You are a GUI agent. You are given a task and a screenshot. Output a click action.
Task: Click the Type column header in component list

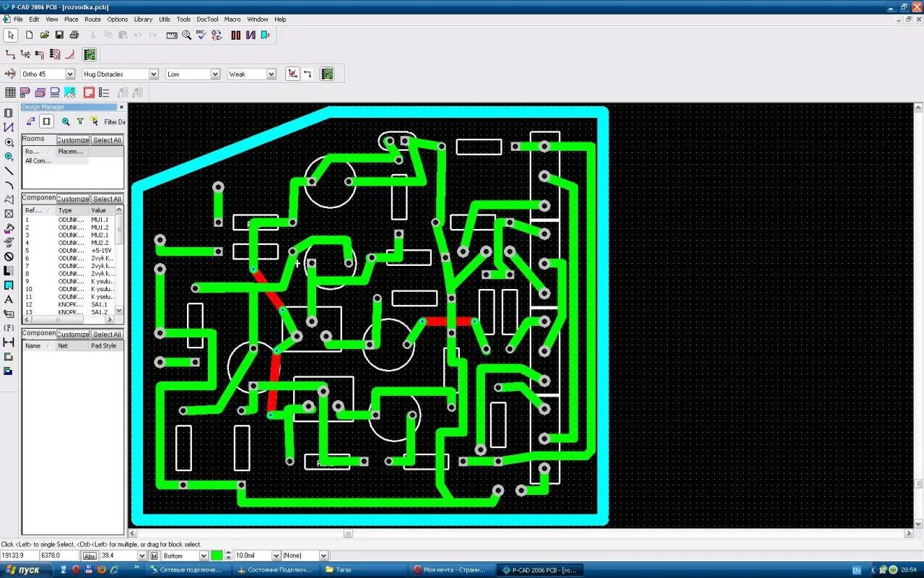click(72, 210)
